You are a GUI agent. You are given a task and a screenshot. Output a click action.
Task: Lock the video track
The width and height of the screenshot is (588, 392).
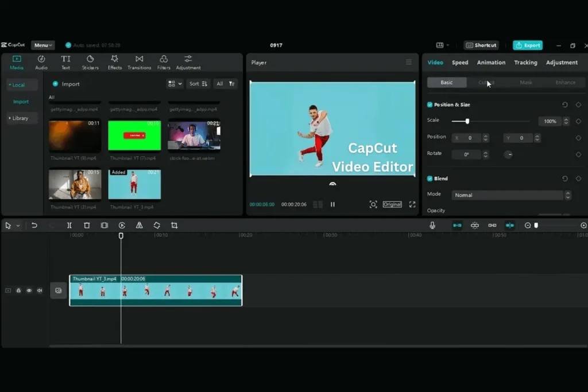click(x=18, y=290)
